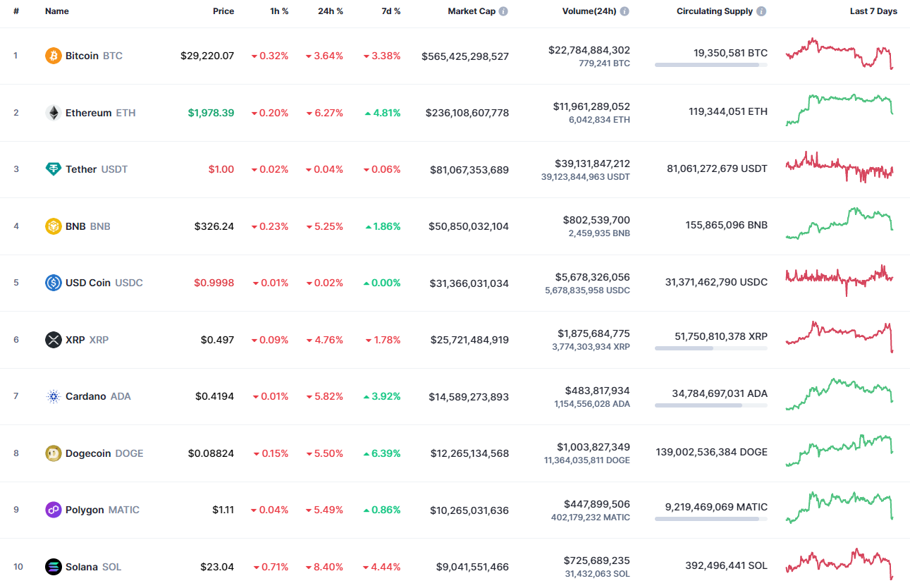
Task: Click the USD Coin USDC logo
Action: [x=53, y=282]
